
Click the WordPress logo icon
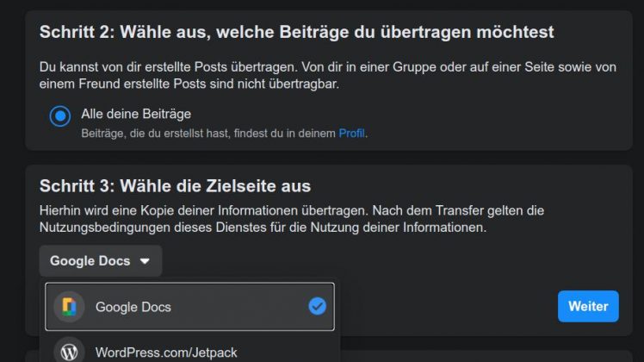pyautogui.click(x=69, y=352)
